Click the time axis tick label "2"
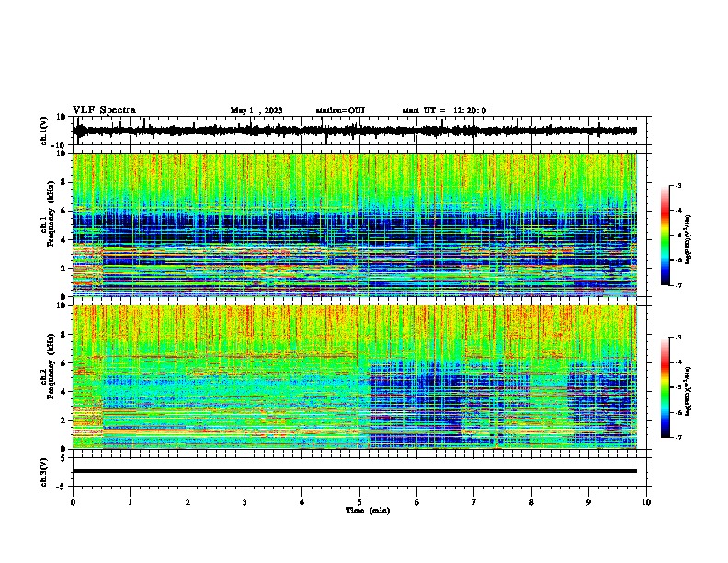 pyautogui.click(x=188, y=502)
